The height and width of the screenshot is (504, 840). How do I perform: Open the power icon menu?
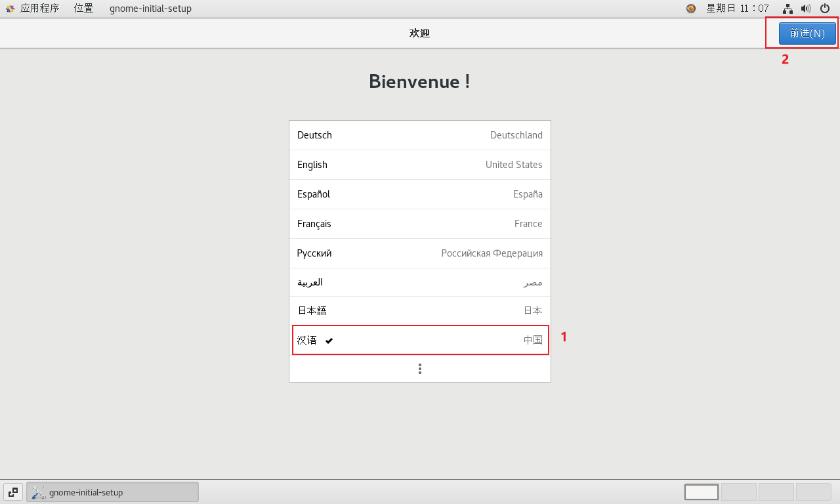825,9
